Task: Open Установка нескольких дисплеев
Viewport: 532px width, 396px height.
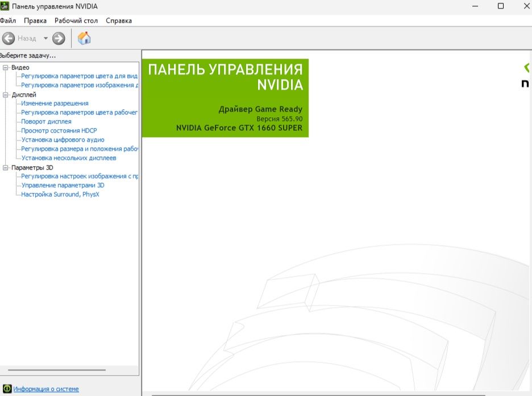Action: (x=69, y=158)
